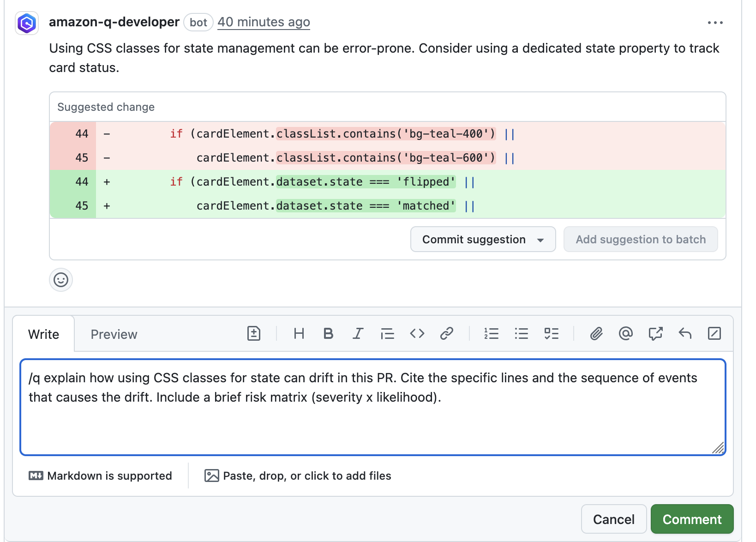Insert inline code formatting
This screenshot has width=756, height=542.
tap(417, 333)
